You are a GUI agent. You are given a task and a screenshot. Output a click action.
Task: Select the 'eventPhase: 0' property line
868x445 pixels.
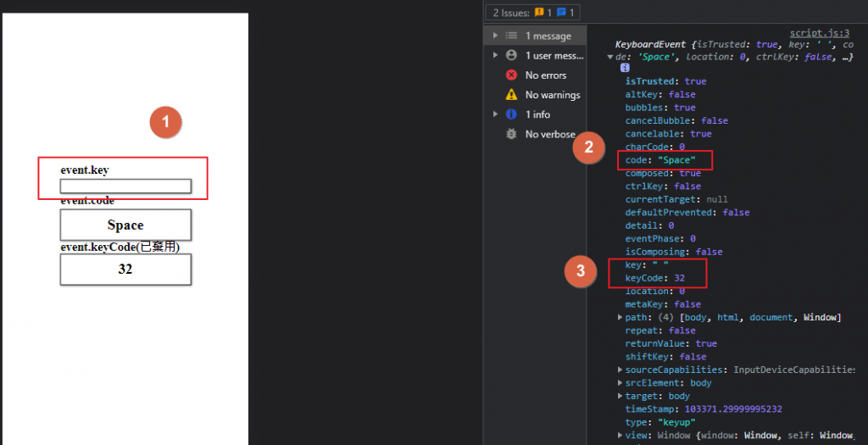[x=660, y=238]
